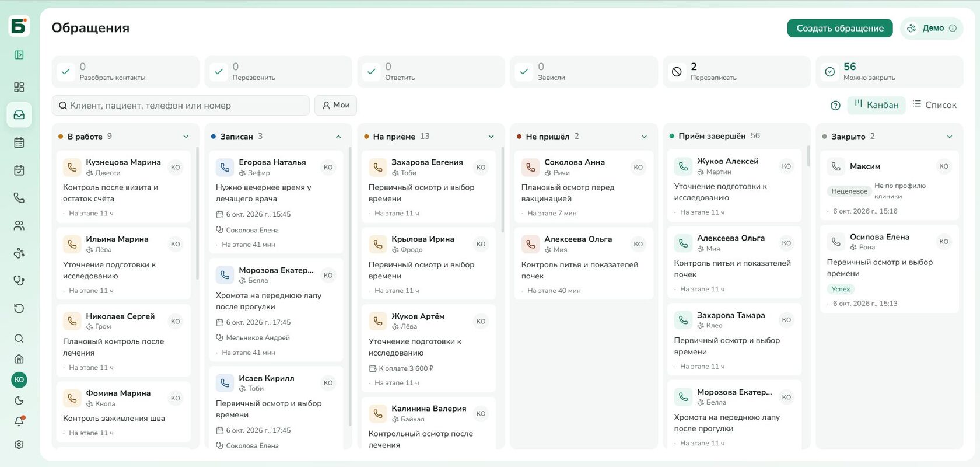Open the calendar-with-checkmark icon in sidebar
Viewport: 980px width, 467px height.
[19, 170]
